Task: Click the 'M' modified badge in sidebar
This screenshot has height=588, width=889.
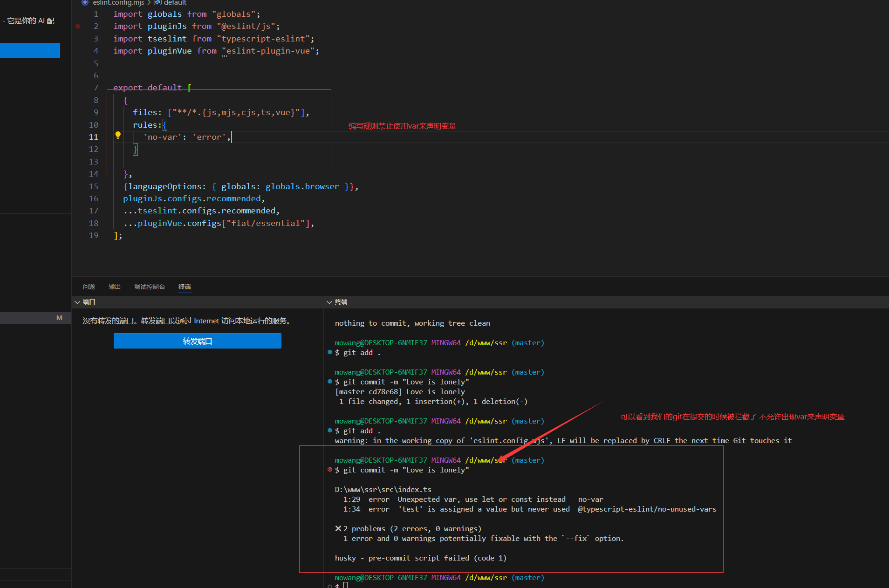Action: 59,318
